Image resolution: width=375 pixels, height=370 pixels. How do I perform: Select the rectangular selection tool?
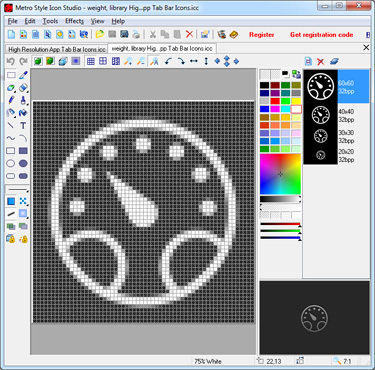tap(11, 75)
